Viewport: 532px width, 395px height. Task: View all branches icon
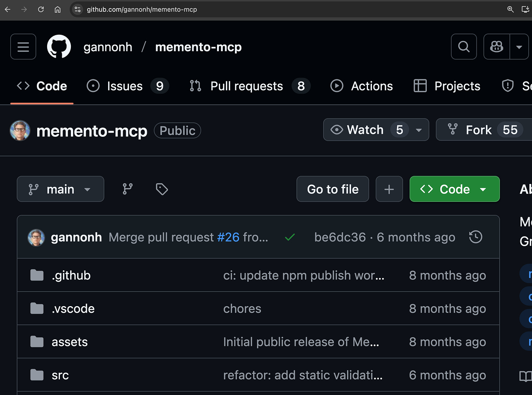coord(128,189)
